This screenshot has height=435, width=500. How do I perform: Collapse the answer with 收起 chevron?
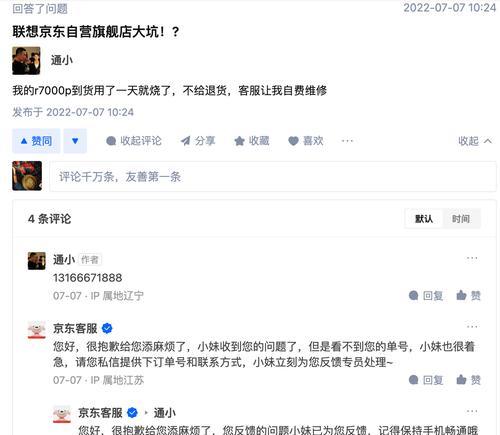pos(475,141)
